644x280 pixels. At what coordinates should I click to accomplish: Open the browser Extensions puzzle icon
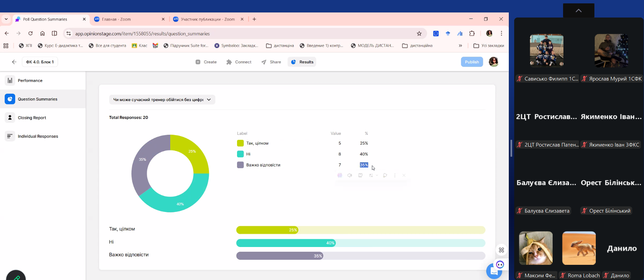click(x=472, y=33)
